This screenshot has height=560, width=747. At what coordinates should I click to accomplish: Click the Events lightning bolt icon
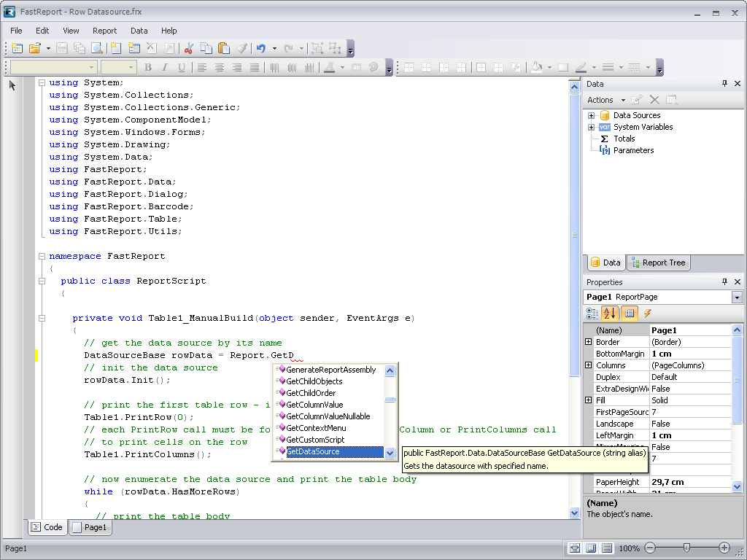click(x=647, y=314)
